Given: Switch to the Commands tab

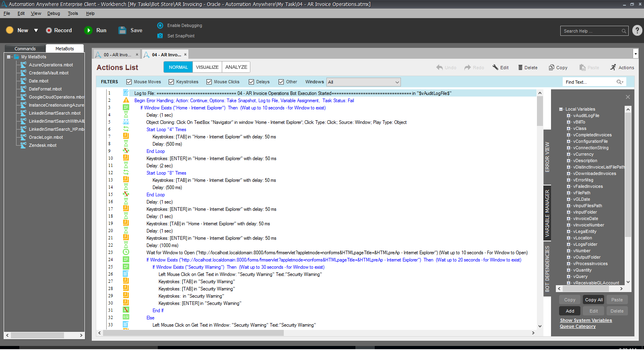Looking at the screenshot, I should (25, 49).
